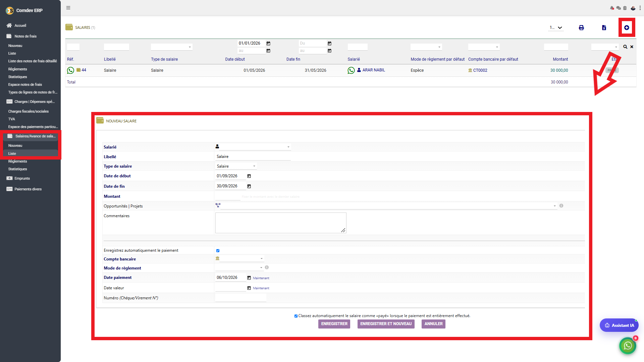Open employee ARAR NABIL link
Viewport: 644px width, 362px height.
(374, 70)
